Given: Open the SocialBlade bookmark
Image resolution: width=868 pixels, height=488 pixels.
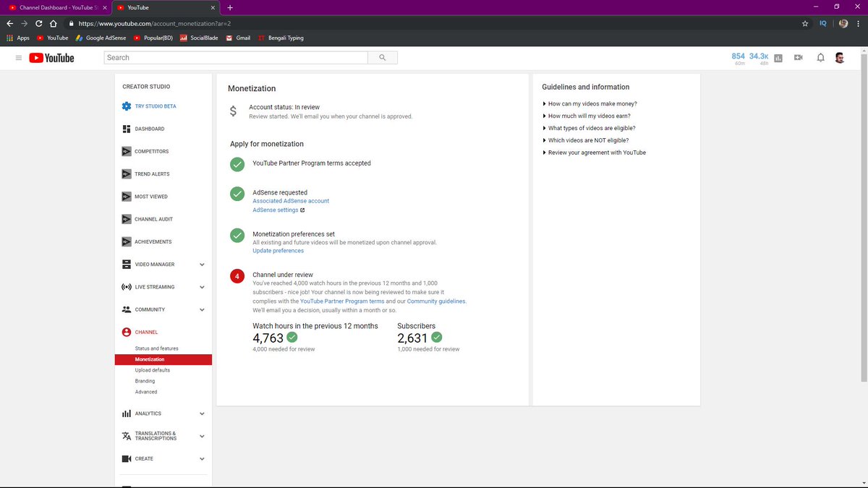Looking at the screenshot, I should tap(200, 38).
